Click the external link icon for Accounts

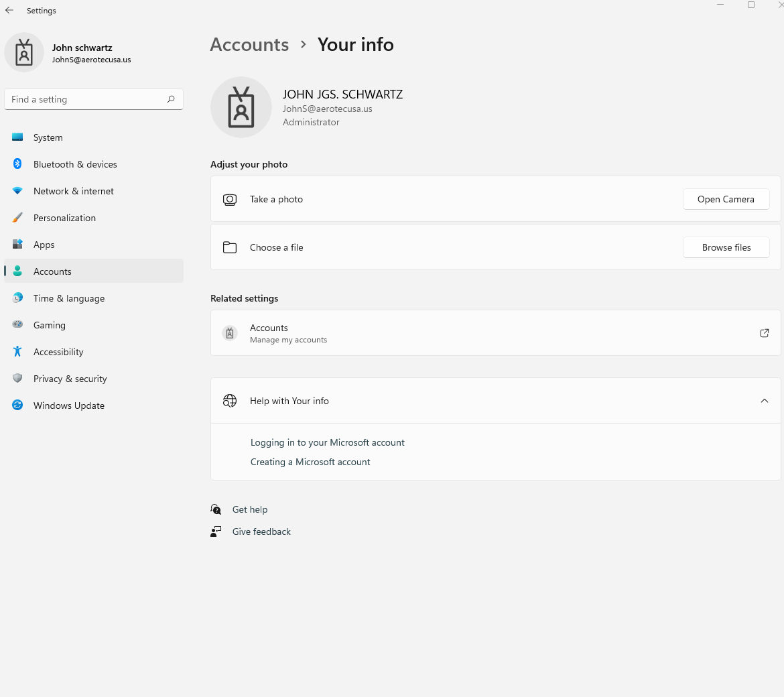[x=765, y=333]
